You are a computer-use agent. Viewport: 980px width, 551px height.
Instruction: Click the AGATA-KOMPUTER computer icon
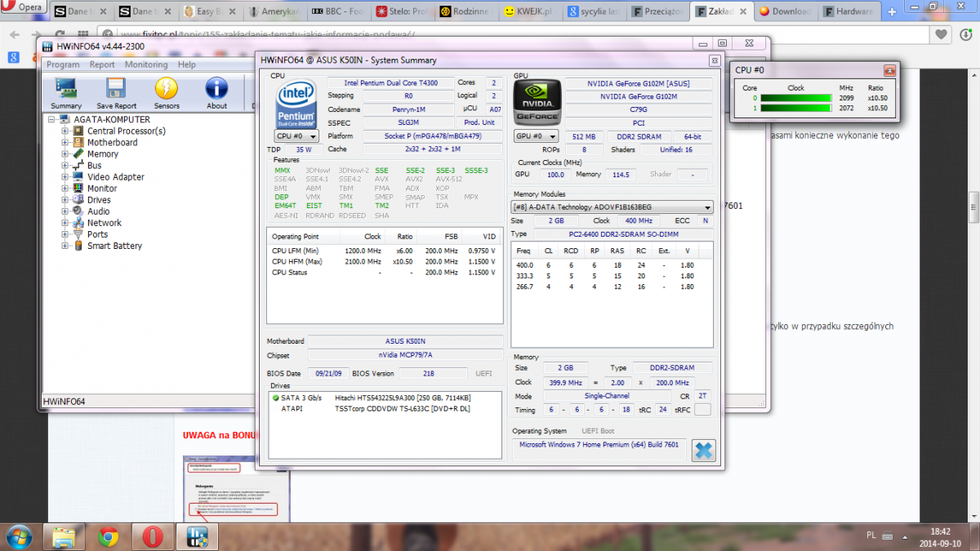pyautogui.click(x=65, y=119)
